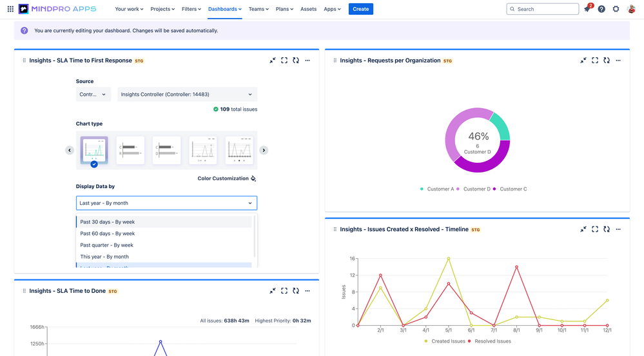644x356 pixels.
Task: Open the Display Data by dropdown
Action: (x=166, y=203)
